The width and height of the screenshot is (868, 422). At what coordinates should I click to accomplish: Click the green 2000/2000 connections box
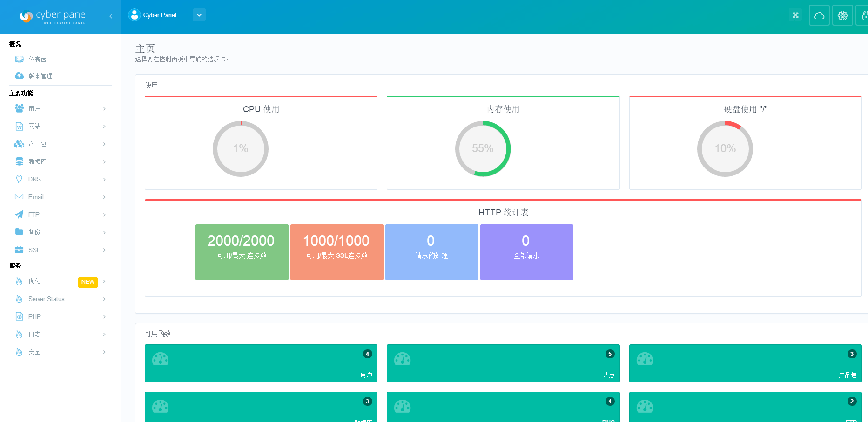(x=242, y=252)
